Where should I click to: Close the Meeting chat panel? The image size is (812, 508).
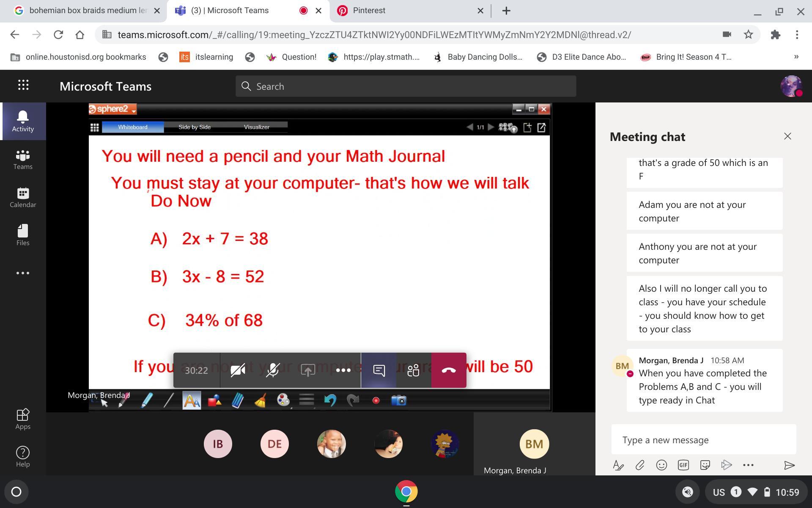[x=787, y=136]
